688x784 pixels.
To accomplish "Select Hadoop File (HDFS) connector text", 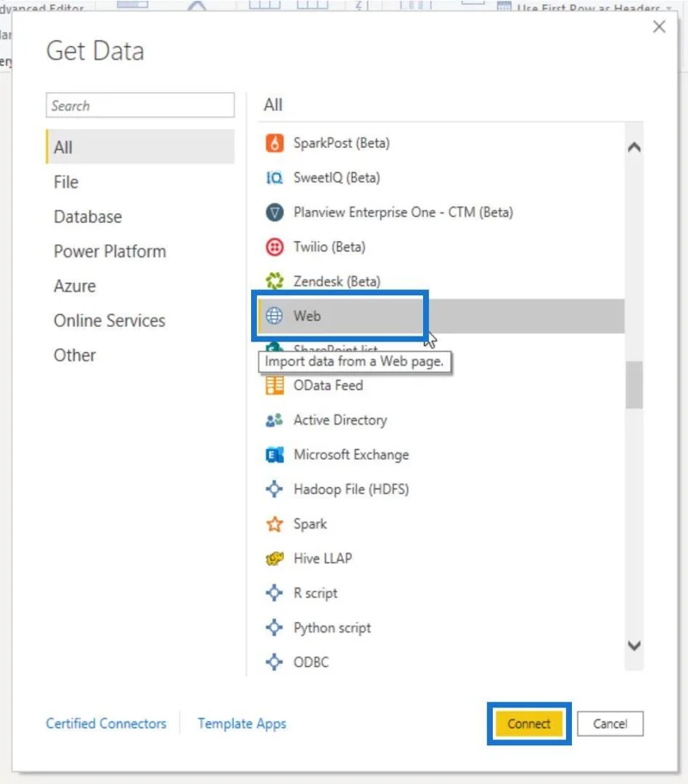I will coord(351,489).
